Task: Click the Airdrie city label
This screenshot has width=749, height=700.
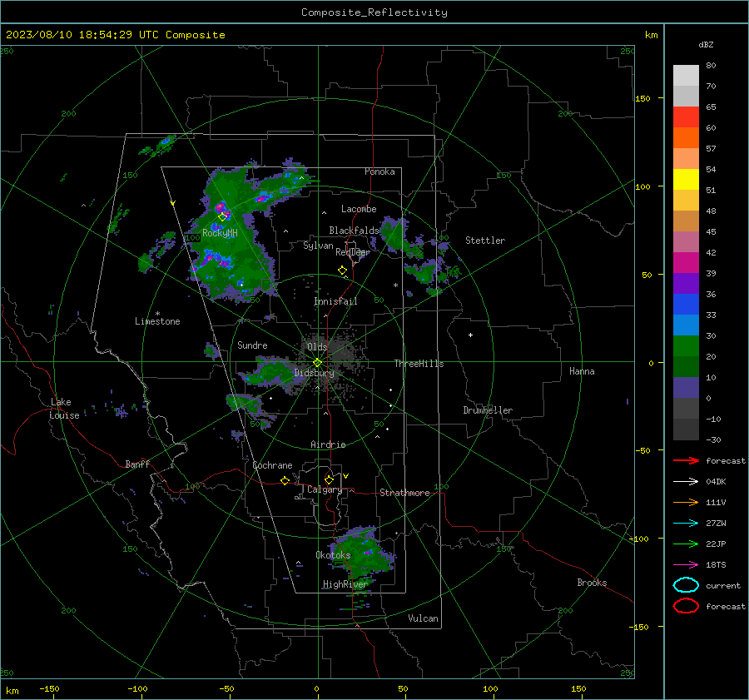Action: pyautogui.click(x=328, y=444)
